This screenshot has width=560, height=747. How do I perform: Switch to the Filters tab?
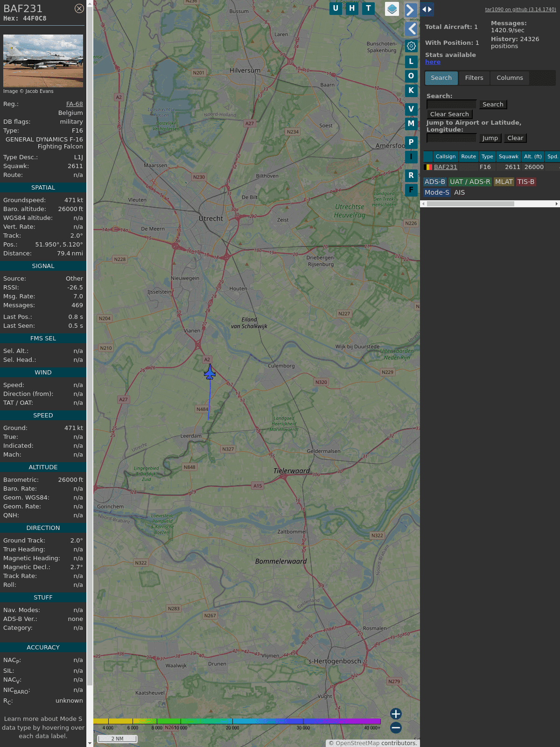click(474, 78)
